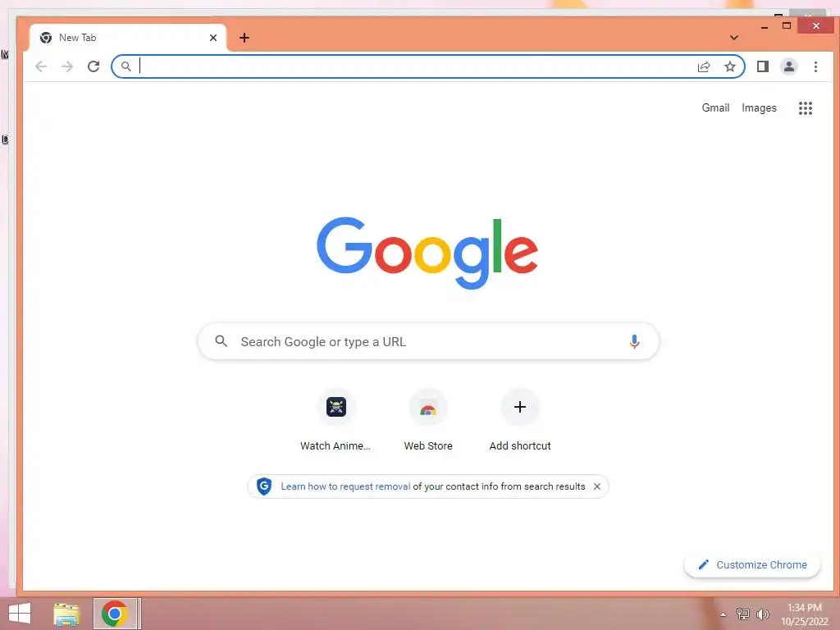Click the forward navigation arrow
The width and height of the screenshot is (840, 630).
tap(67, 66)
